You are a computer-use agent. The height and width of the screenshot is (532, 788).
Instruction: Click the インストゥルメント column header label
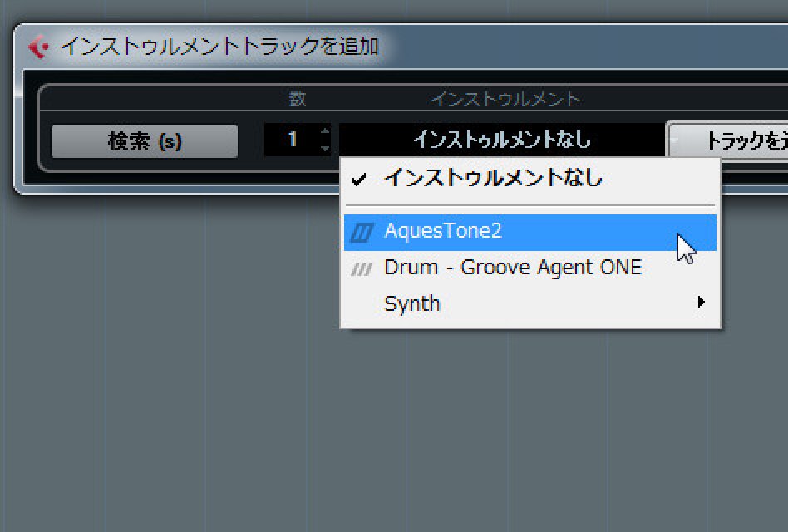pyautogui.click(x=505, y=100)
